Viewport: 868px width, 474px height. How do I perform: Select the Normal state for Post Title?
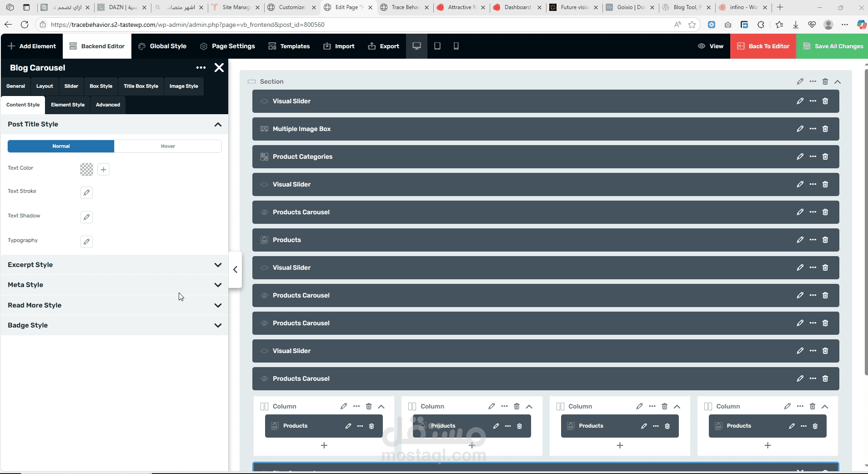(x=61, y=146)
